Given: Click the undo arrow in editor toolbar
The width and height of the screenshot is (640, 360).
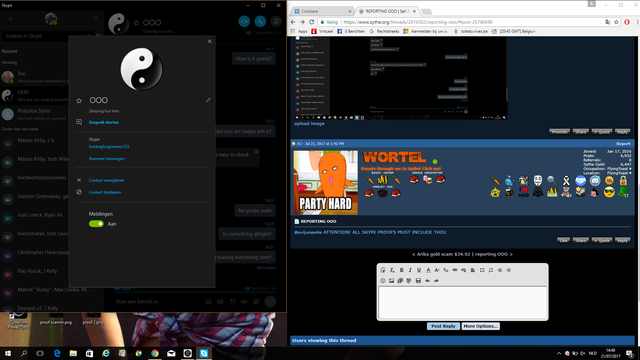Looking at the screenshot, I should (x=427, y=281).
